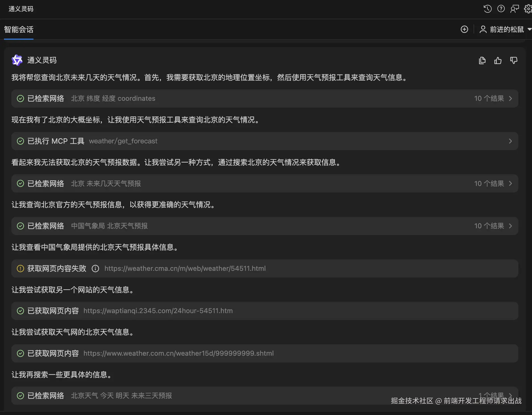Click check icon on waptianqi 已获取网页内容 row

[20, 311]
